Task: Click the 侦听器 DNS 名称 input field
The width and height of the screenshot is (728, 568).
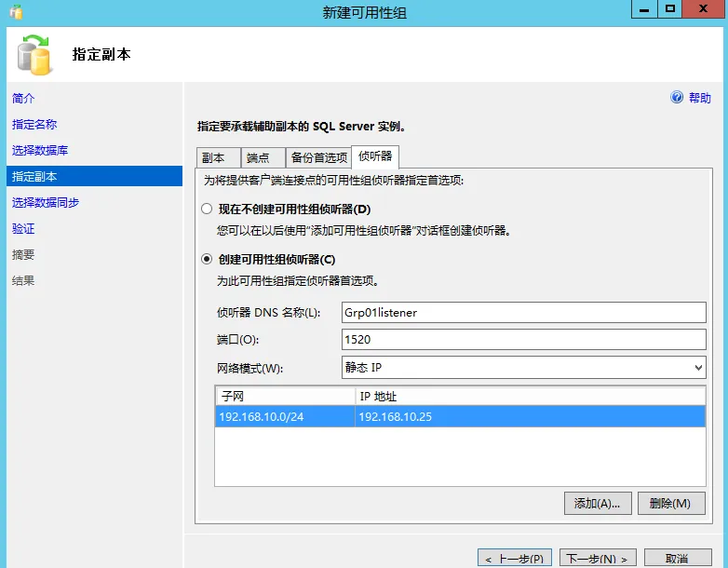Action: 524,313
